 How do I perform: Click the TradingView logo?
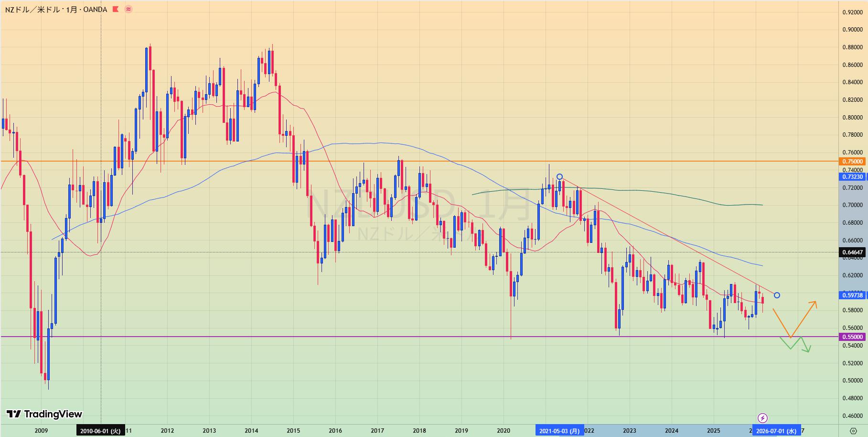tap(44, 414)
